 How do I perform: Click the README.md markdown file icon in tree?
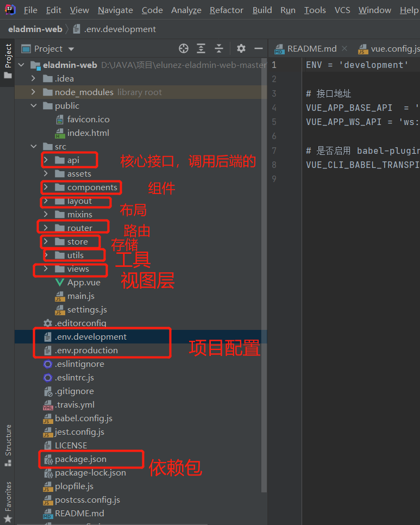point(48,514)
